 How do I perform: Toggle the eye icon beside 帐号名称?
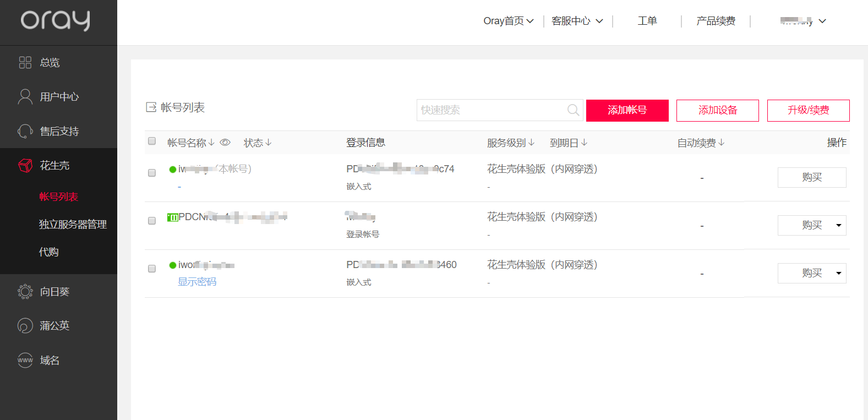click(x=225, y=143)
